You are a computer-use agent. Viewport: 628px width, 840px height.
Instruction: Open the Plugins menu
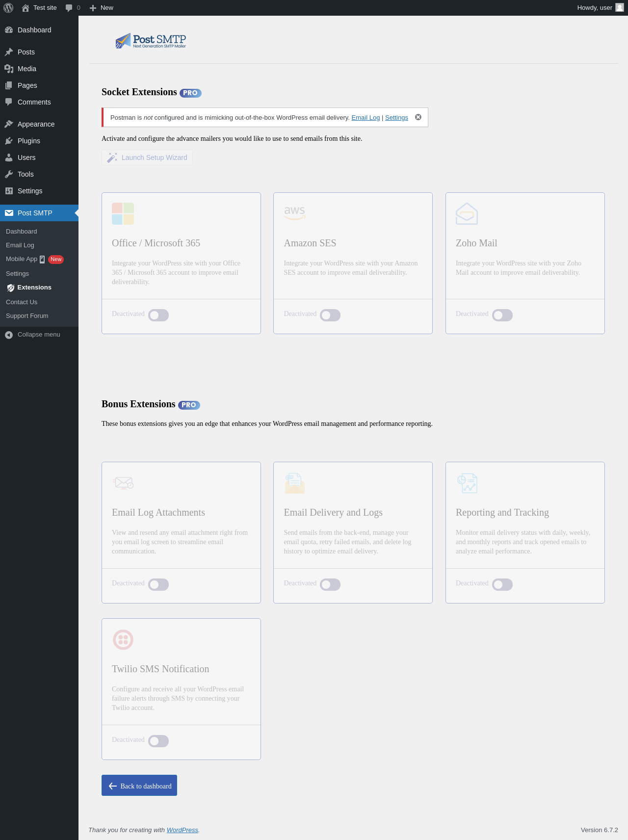(39, 141)
